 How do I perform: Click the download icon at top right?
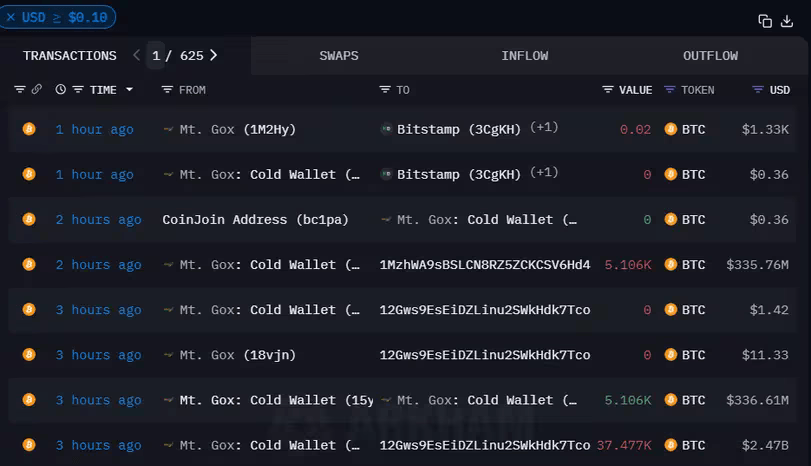(788, 20)
